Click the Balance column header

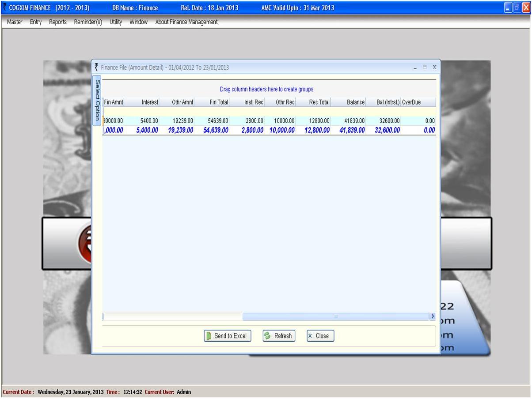[x=348, y=102]
